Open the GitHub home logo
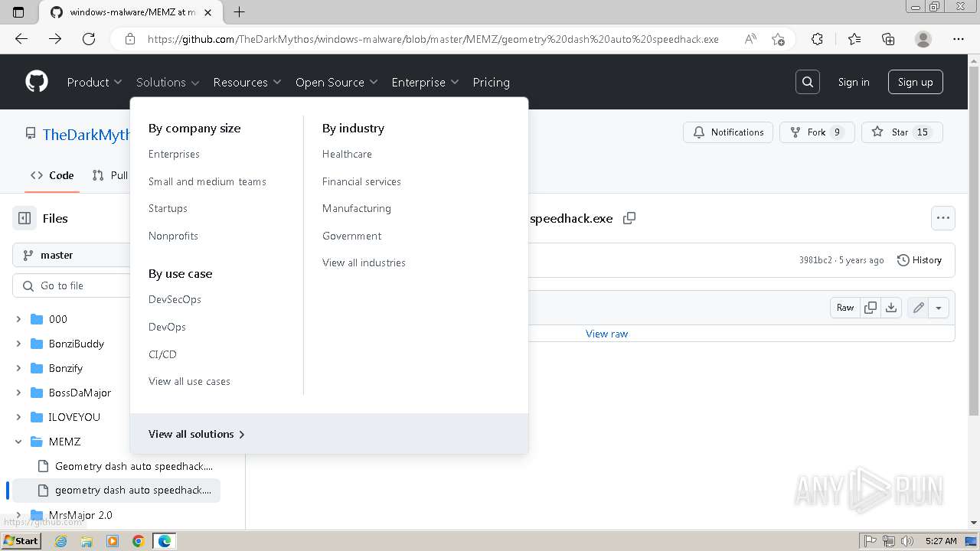 [x=37, y=82]
